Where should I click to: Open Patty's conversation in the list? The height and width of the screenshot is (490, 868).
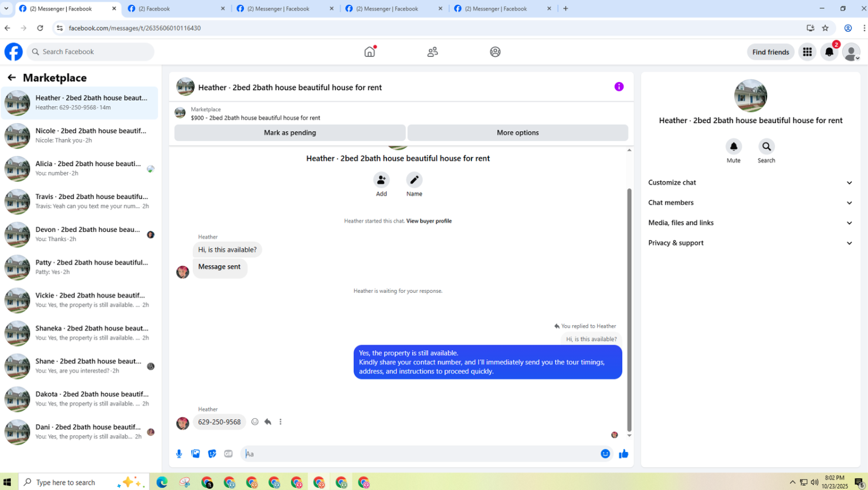80,267
